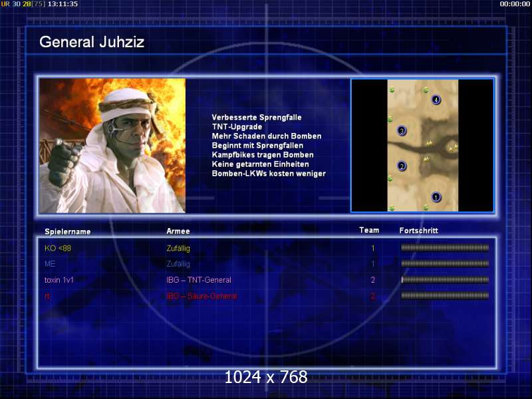Click the General Juhziz title
The height and width of the screenshot is (399, 532).
click(92, 42)
